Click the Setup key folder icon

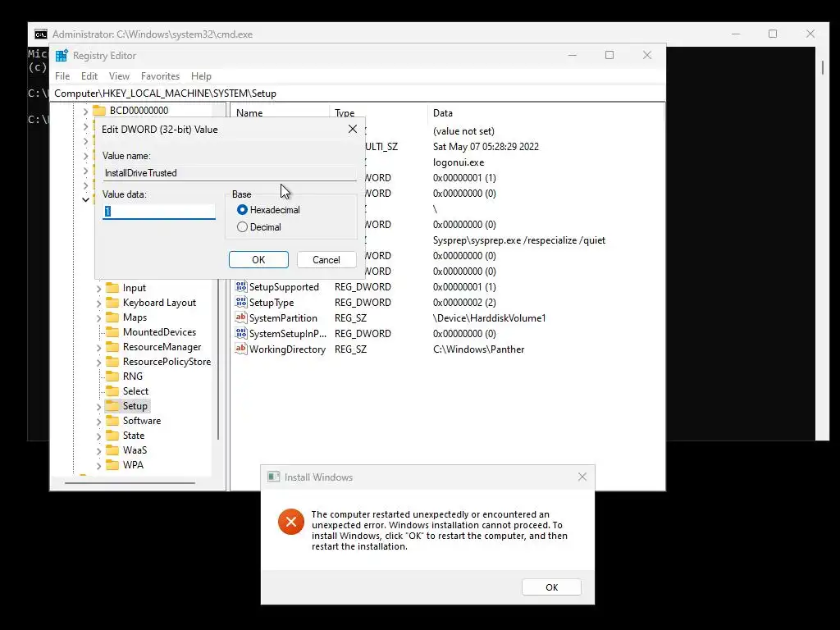tap(112, 405)
